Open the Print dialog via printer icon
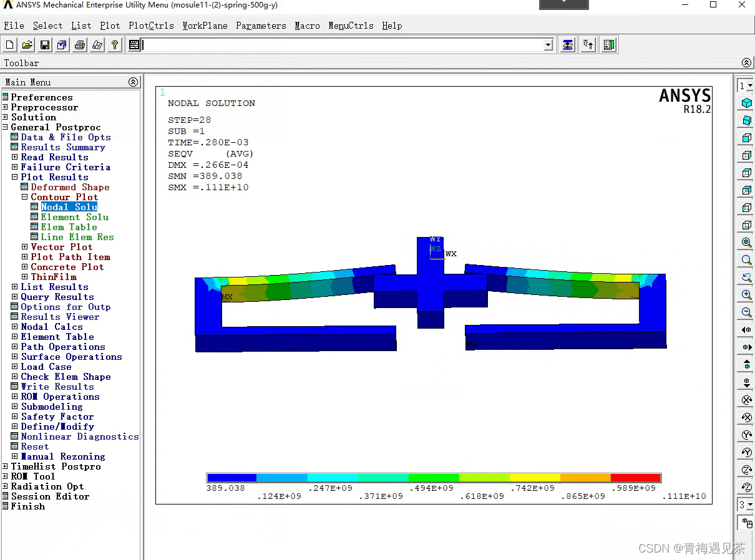Screen dimensions: 755x560 click(x=80, y=44)
